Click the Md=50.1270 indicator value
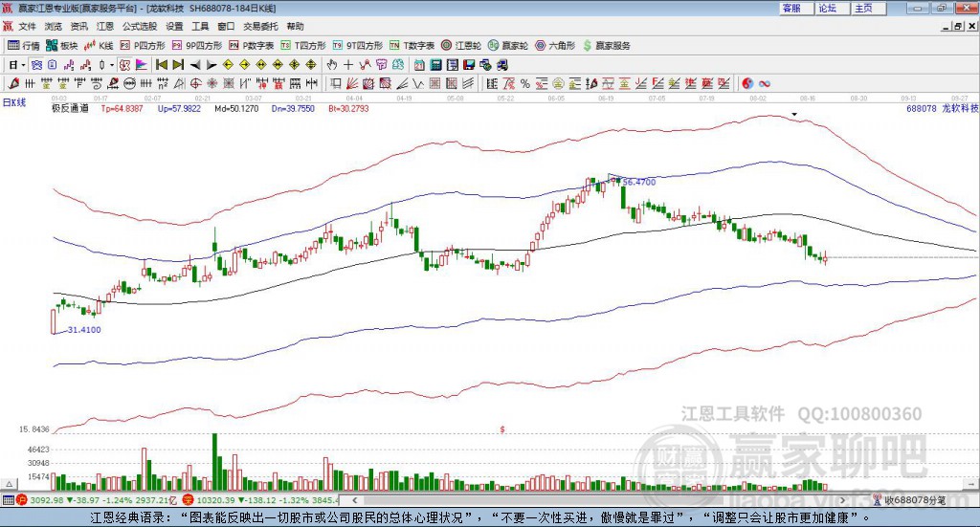980x527 pixels. [236, 108]
